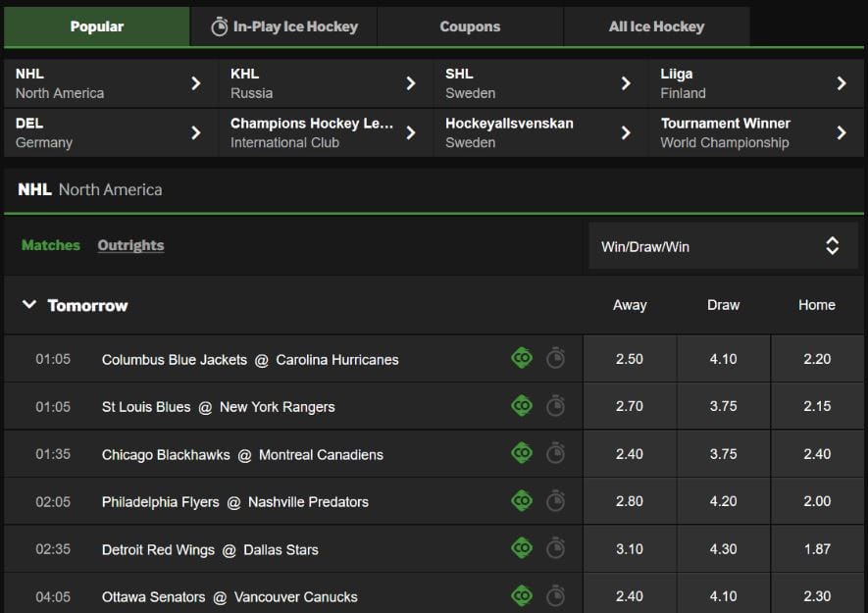The width and height of the screenshot is (868, 613).
Task: Open the In-Play Ice Hockey tab
Action: pyautogui.click(x=284, y=26)
